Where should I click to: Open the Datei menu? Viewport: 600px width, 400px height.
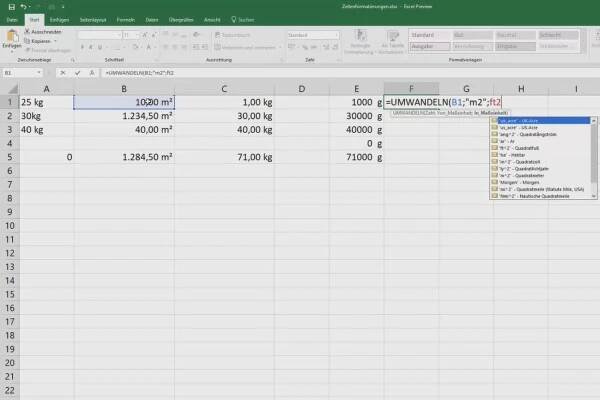pyautogui.click(x=13, y=17)
